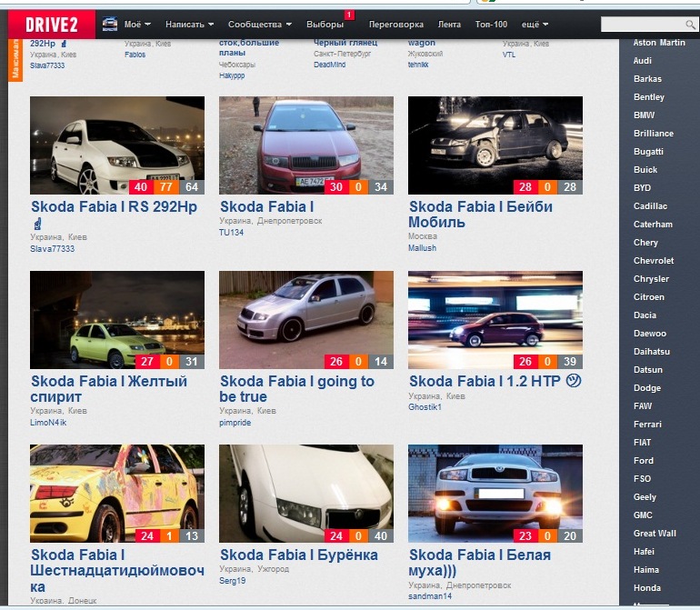Open user profile sandman14
The height and width of the screenshot is (610, 700).
coord(430,596)
